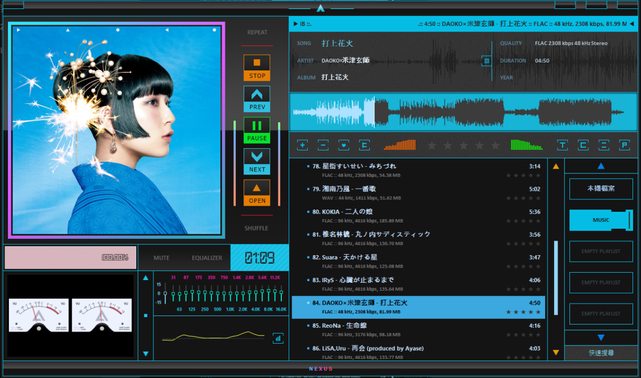Click the heart favorite icon
Image resolution: width=641 pixels, height=378 pixels.
pos(344,145)
